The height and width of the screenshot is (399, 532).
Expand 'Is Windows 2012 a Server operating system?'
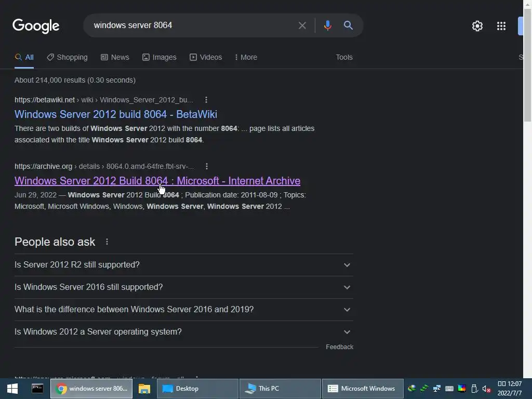point(183,332)
